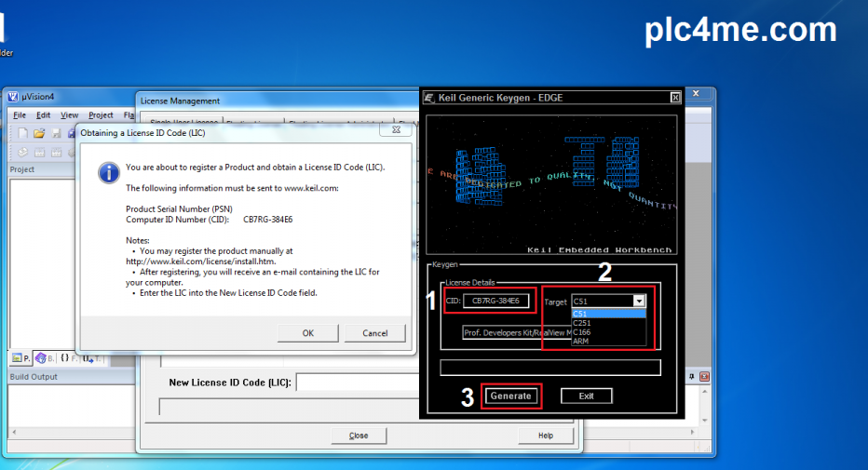Expand the Target dropdown arrow in keygen
Image resolution: width=868 pixels, height=470 pixels.
(639, 302)
